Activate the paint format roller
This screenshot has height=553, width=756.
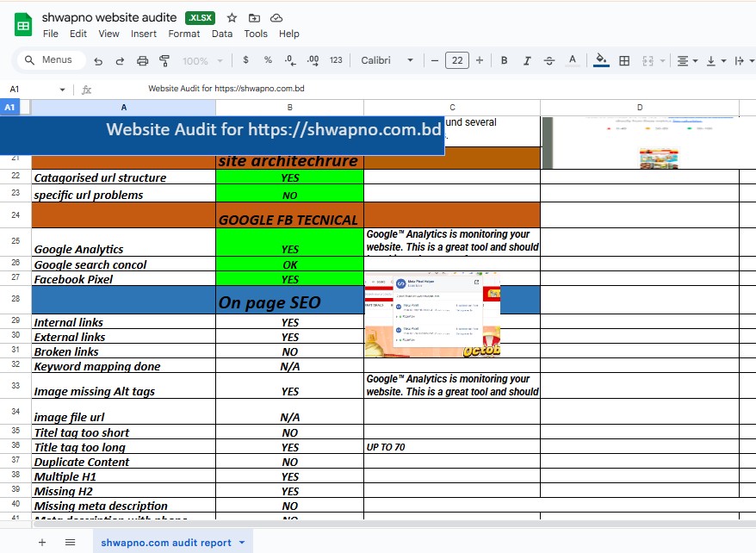[164, 61]
